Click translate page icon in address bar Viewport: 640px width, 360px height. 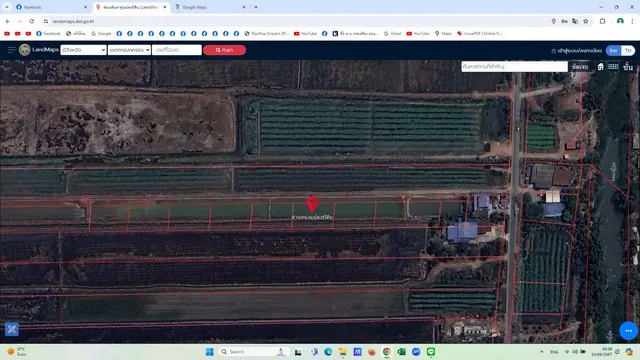coord(575,21)
